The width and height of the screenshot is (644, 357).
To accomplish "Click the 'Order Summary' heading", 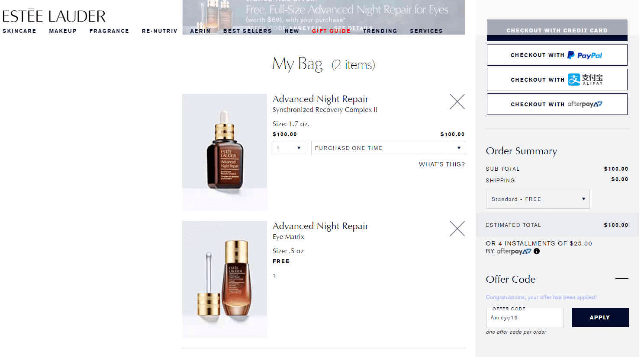I will 522,151.
